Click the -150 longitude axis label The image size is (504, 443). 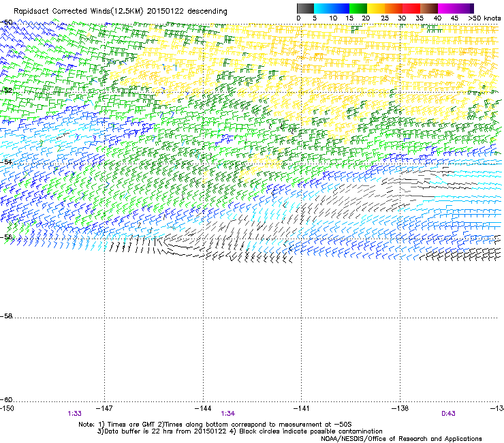[7, 408]
